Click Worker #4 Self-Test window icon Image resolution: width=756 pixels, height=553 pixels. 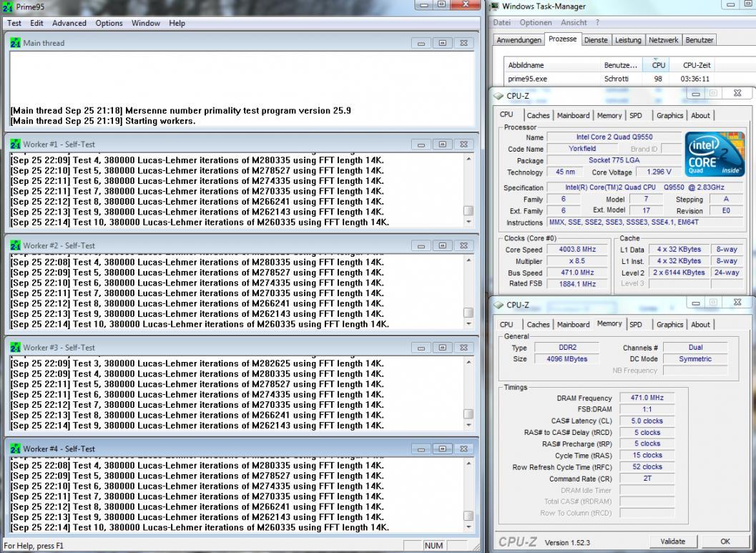(16, 449)
